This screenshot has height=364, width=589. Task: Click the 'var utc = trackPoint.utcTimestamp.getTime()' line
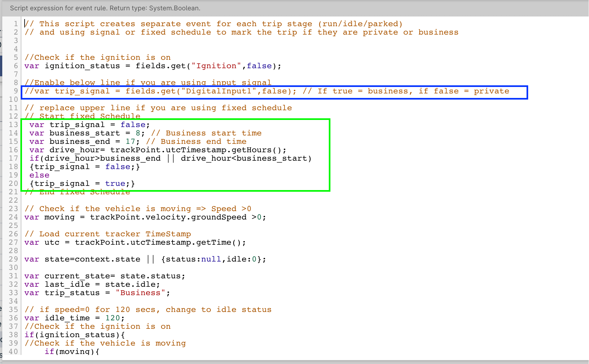click(135, 242)
